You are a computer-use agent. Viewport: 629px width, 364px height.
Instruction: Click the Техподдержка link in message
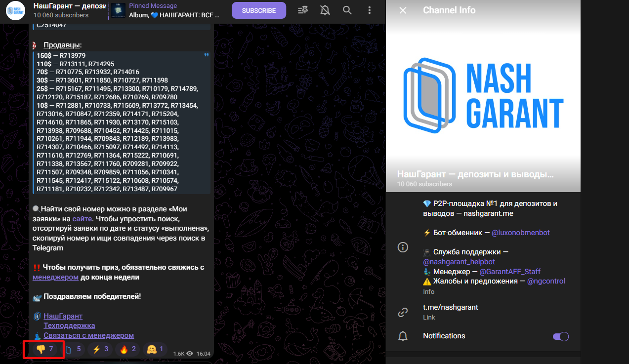pyautogui.click(x=69, y=325)
